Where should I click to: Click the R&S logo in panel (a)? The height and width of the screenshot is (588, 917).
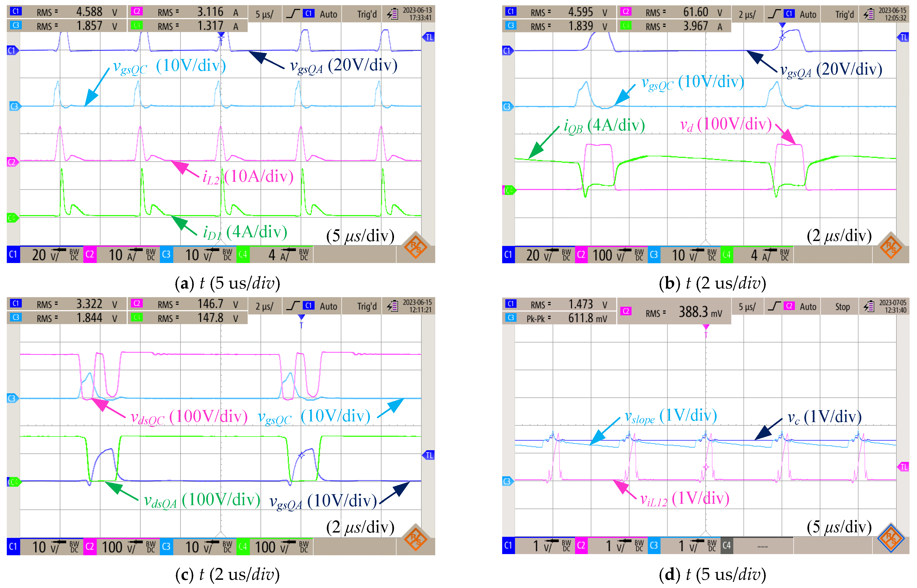click(416, 247)
